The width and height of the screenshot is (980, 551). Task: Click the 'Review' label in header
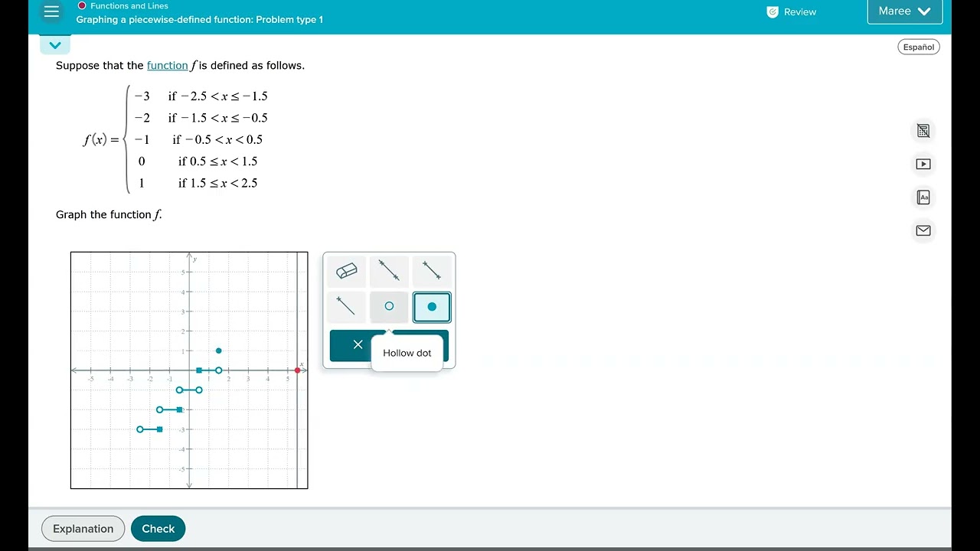click(x=800, y=12)
